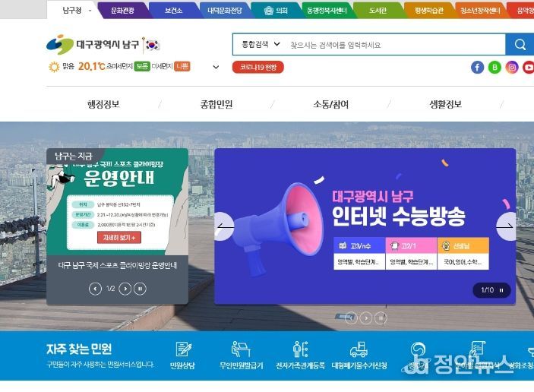Viewport: 534px width, 392px height.
Task: Click the search magnifier button
Action: (x=520, y=44)
